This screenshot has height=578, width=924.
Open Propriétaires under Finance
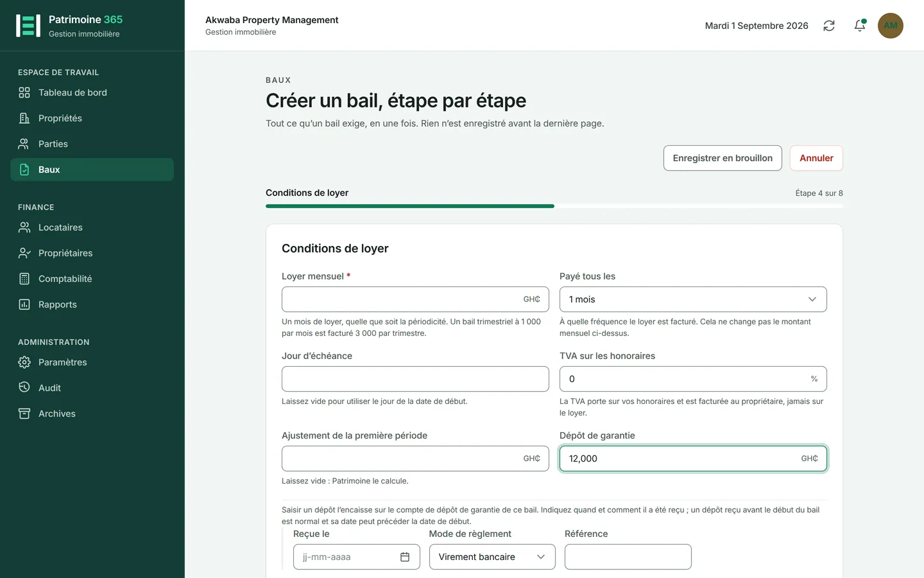[92, 253]
